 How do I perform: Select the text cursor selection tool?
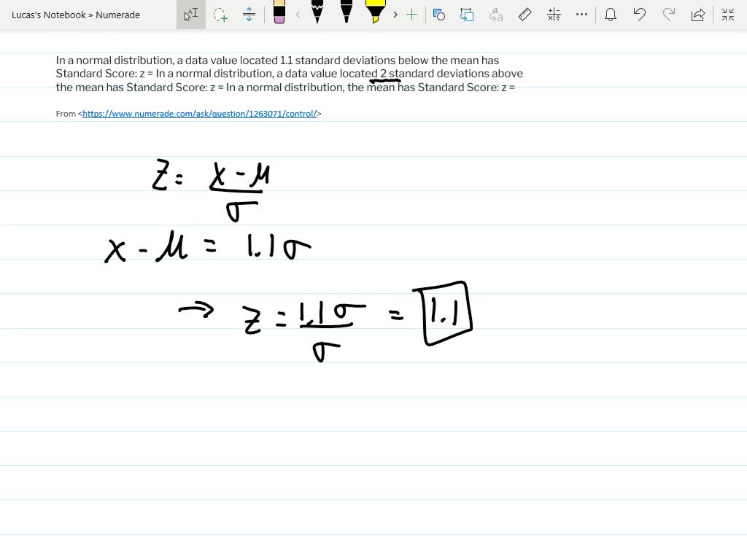tap(191, 15)
